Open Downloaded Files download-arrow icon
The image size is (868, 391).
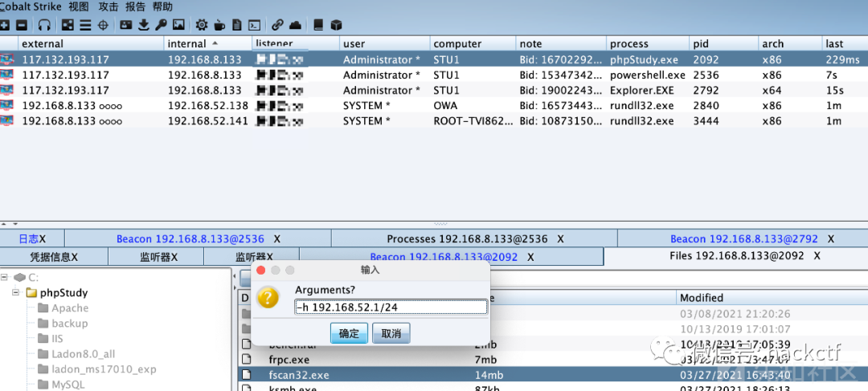(x=144, y=25)
